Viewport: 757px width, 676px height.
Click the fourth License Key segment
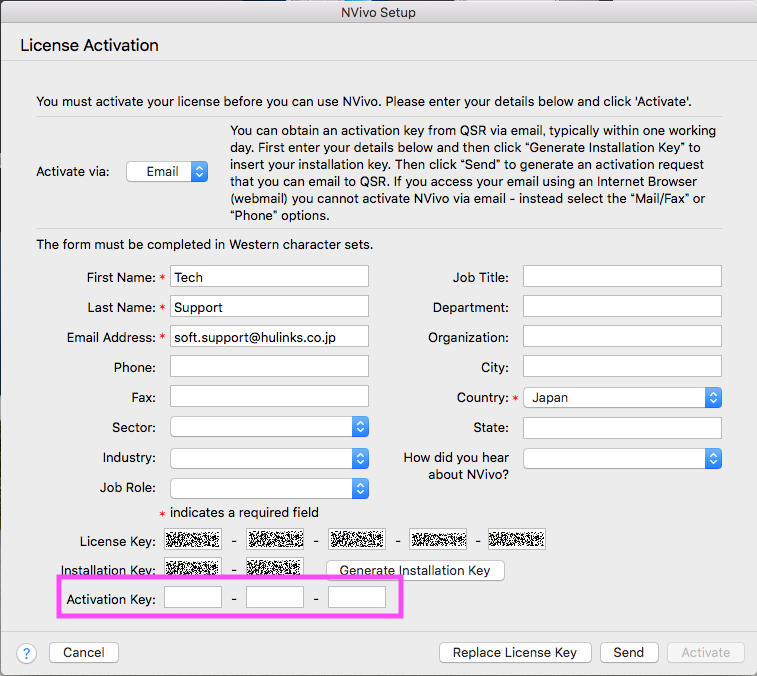pyautogui.click(x=438, y=539)
